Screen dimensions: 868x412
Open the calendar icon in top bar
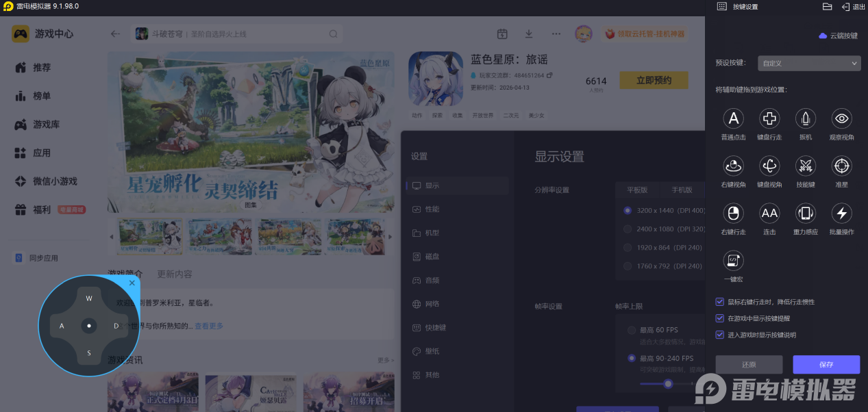[x=502, y=34]
